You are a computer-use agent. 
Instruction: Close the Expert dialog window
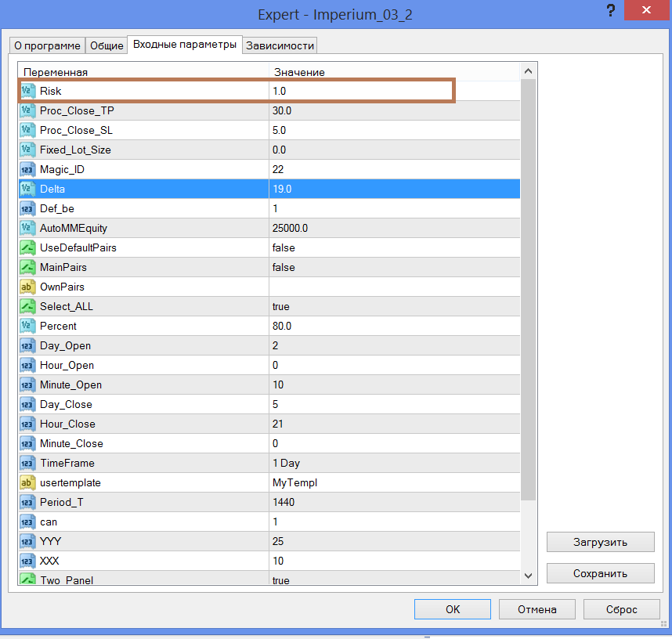tap(646, 10)
